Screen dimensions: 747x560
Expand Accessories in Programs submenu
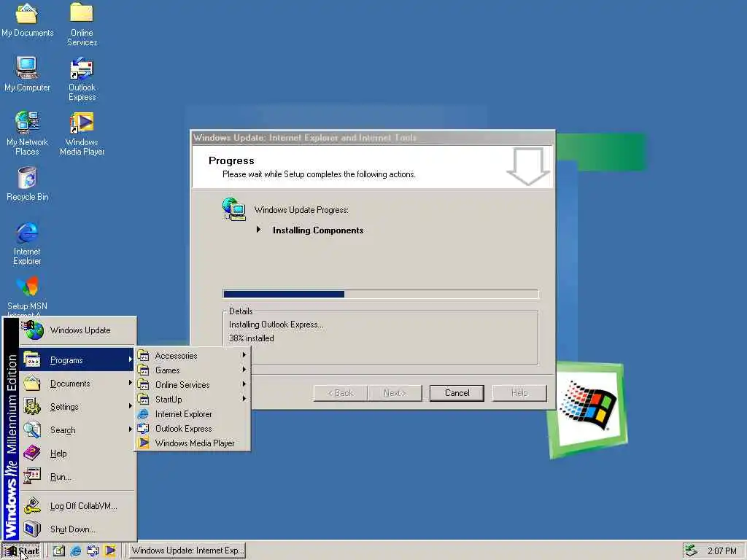(x=193, y=356)
